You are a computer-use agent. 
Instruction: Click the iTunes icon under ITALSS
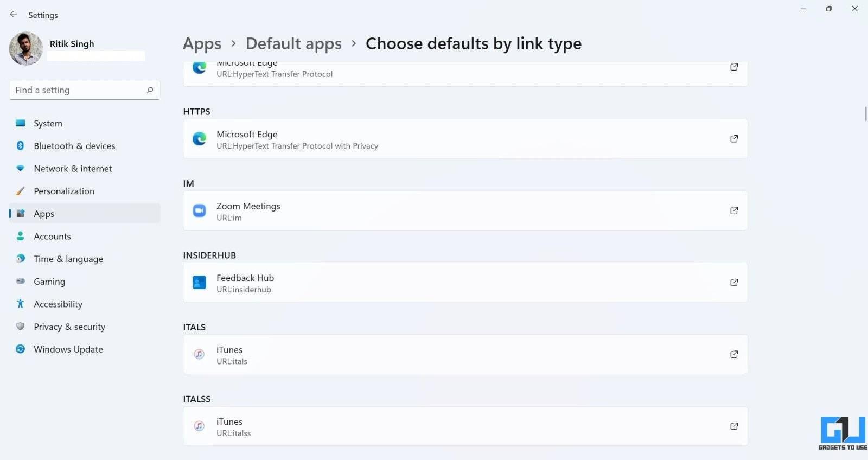pos(199,426)
